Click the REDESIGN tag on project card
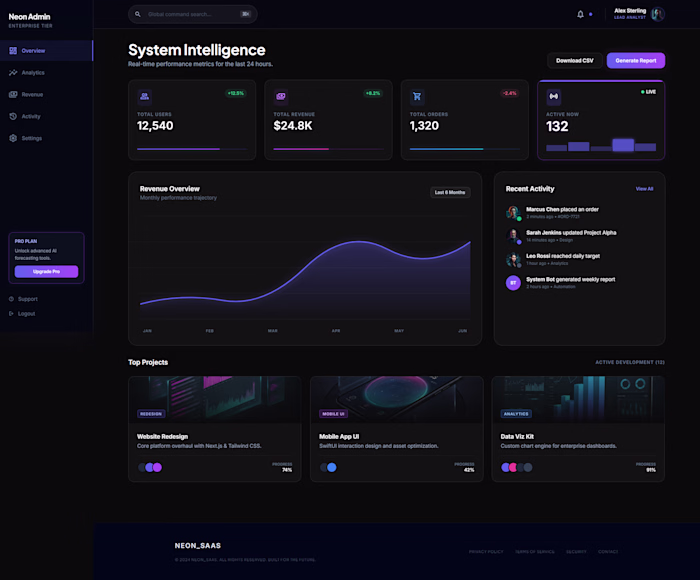700x580 pixels. click(151, 414)
